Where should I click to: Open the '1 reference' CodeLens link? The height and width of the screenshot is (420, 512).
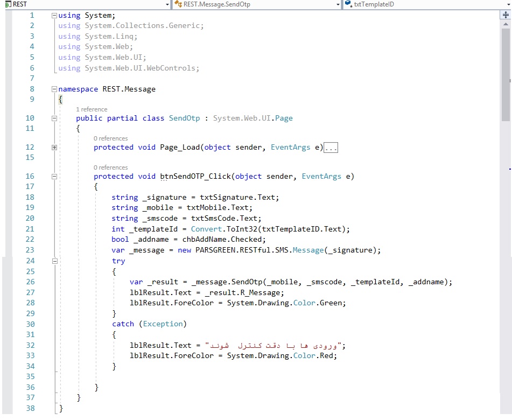click(x=92, y=109)
